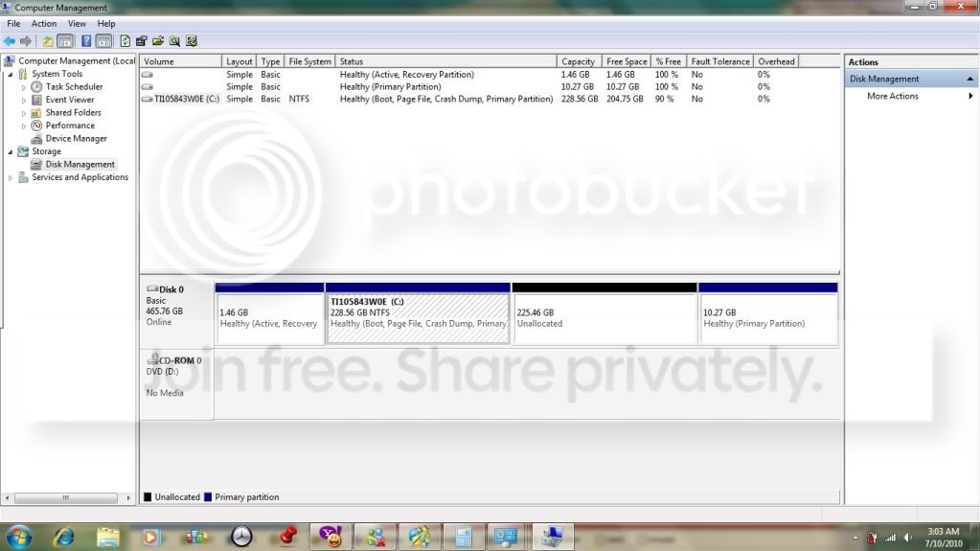Expand the Event Viewer node
Image resolution: width=980 pixels, height=551 pixels.
pyautogui.click(x=24, y=100)
